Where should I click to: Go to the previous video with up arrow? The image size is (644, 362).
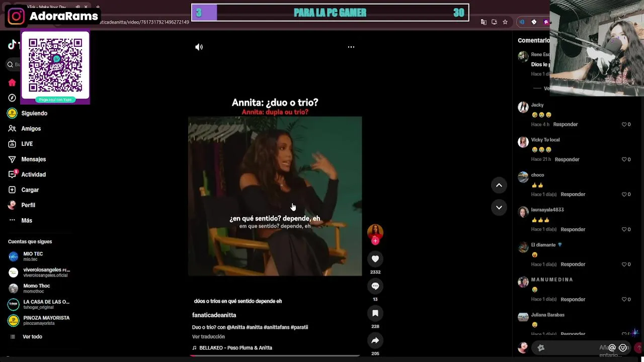click(499, 185)
